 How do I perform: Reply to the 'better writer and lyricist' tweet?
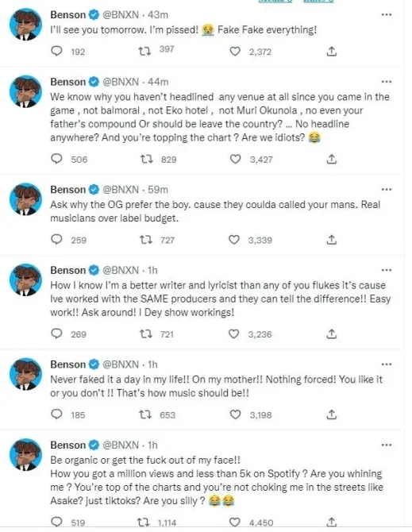pos(56,333)
